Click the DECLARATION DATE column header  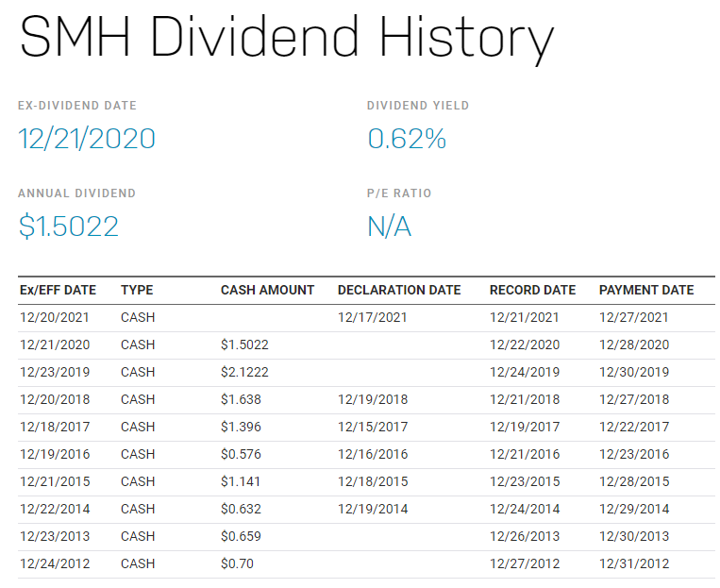[399, 290]
